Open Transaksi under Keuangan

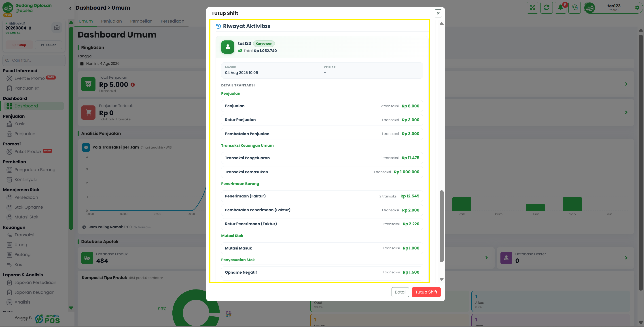(x=24, y=235)
